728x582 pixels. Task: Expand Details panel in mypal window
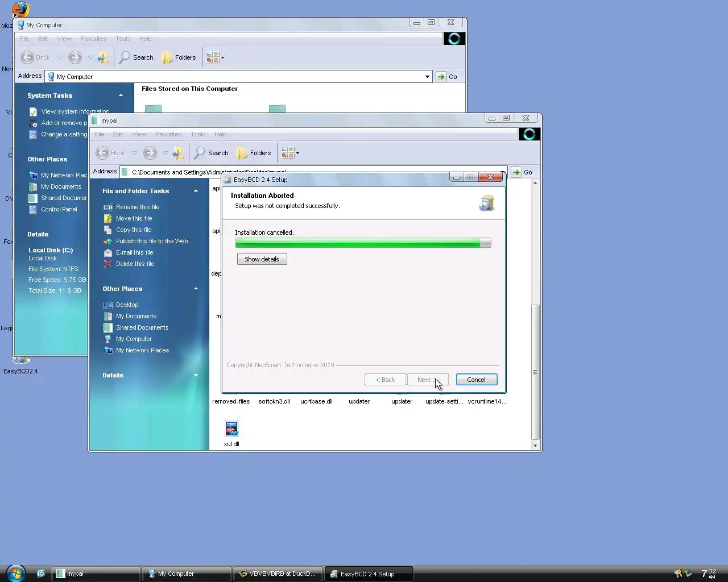pyautogui.click(x=196, y=375)
